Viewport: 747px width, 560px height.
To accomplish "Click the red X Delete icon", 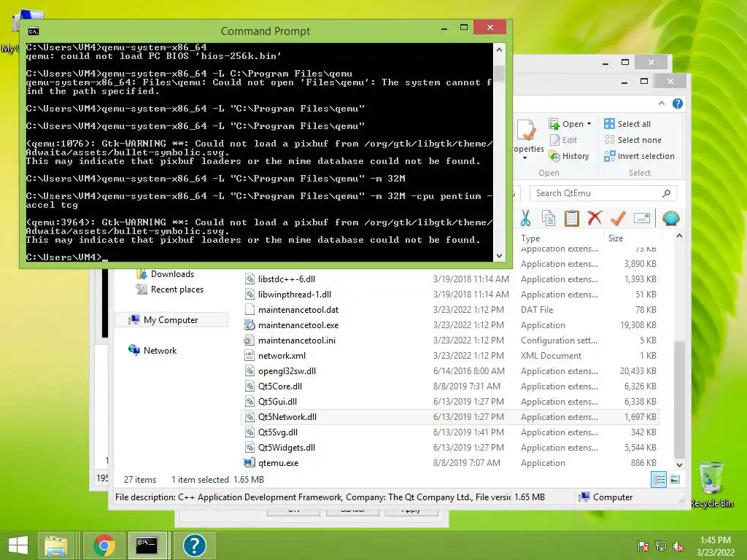I will [595, 218].
